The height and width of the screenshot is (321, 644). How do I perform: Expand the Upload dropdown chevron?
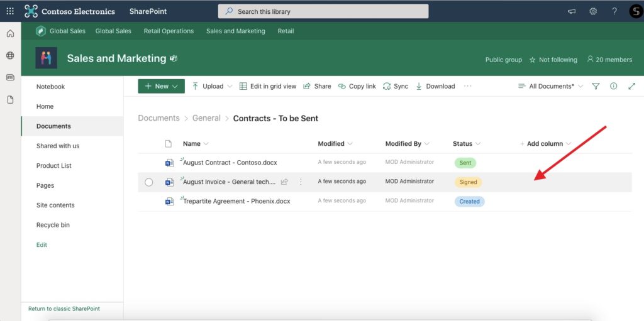(230, 86)
